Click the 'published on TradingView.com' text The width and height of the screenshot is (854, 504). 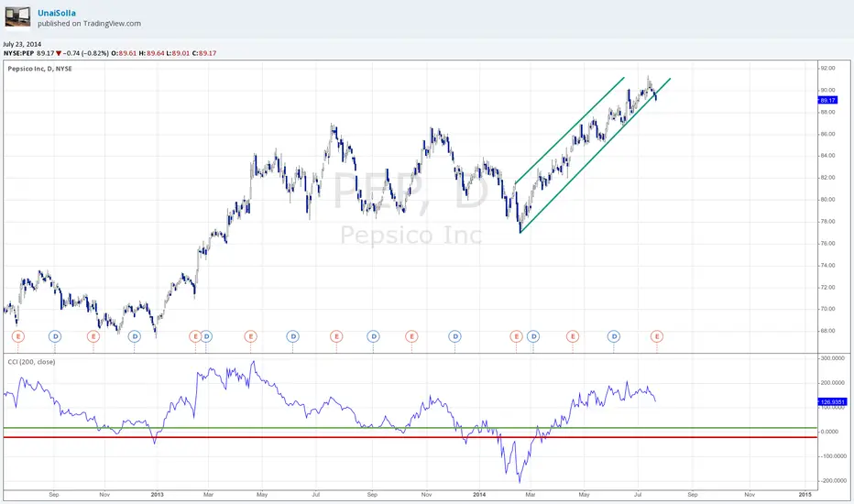(x=89, y=24)
